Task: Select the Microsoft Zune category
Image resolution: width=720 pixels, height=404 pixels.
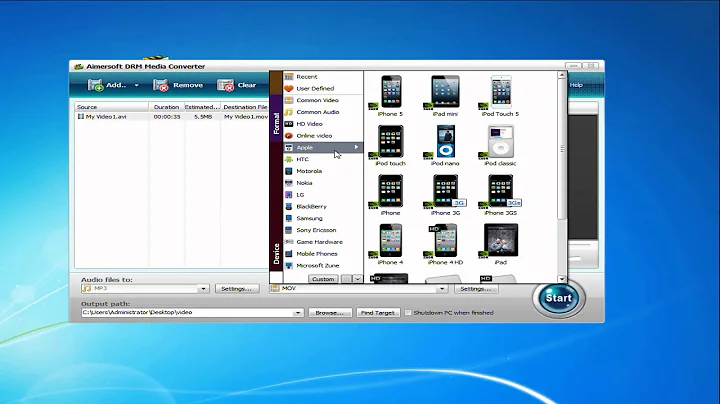Action: point(323,266)
